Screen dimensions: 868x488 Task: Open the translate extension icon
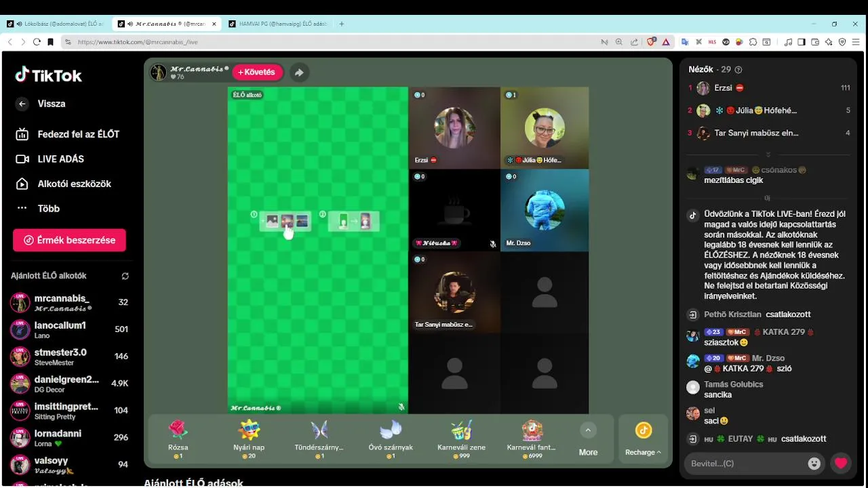point(685,42)
